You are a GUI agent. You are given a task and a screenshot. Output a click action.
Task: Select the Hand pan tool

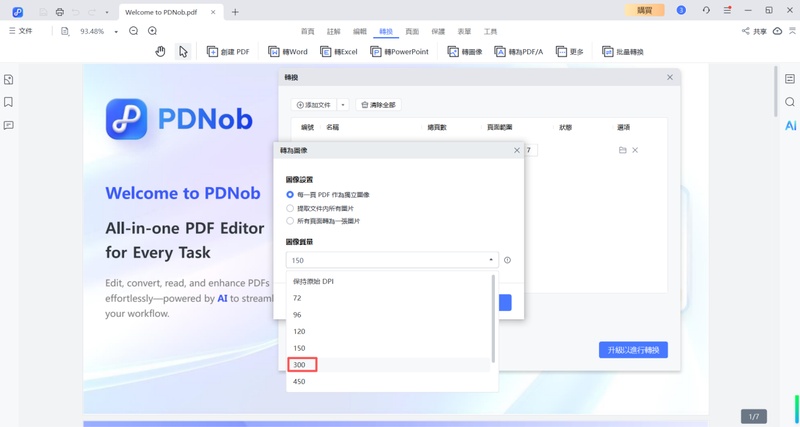(x=160, y=52)
